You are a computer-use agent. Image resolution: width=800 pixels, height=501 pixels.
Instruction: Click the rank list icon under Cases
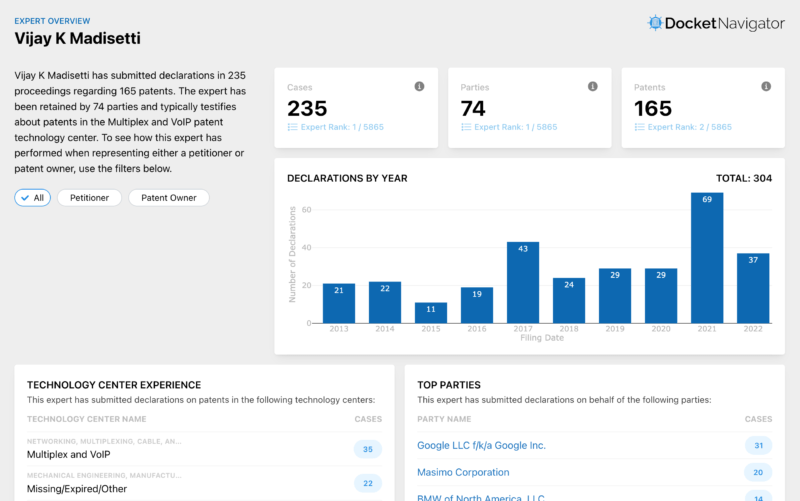(292, 128)
